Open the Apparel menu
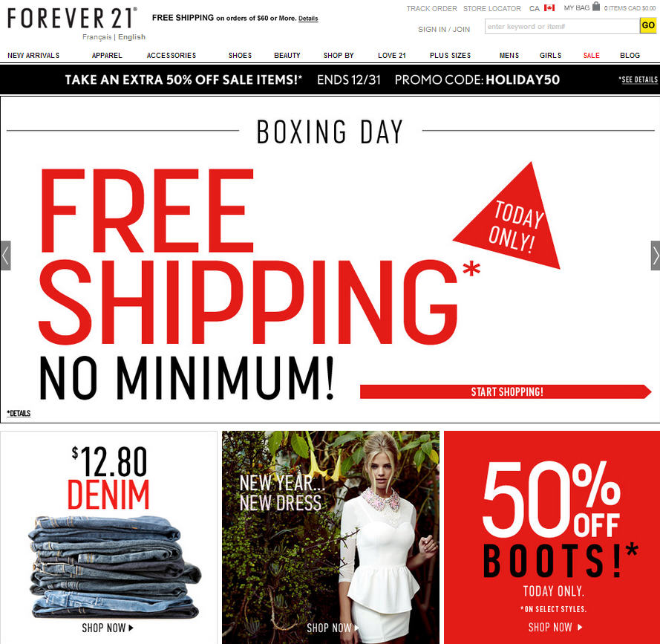This screenshot has height=644, width=660. click(107, 55)
